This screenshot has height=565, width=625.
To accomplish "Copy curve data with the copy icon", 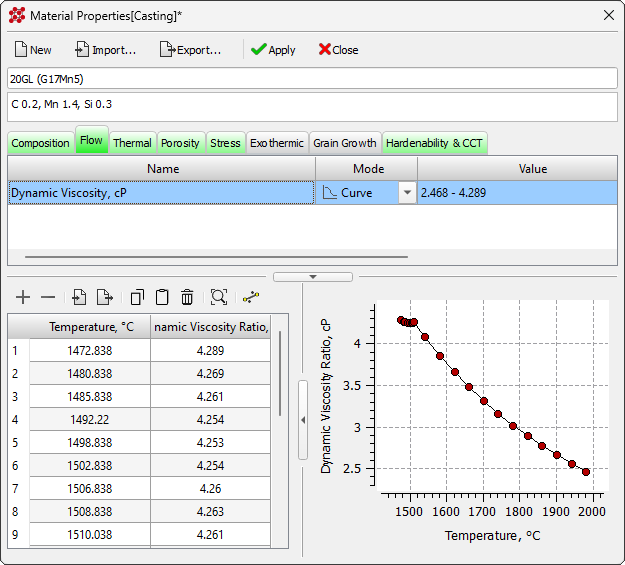I will (x=137, y=297).
